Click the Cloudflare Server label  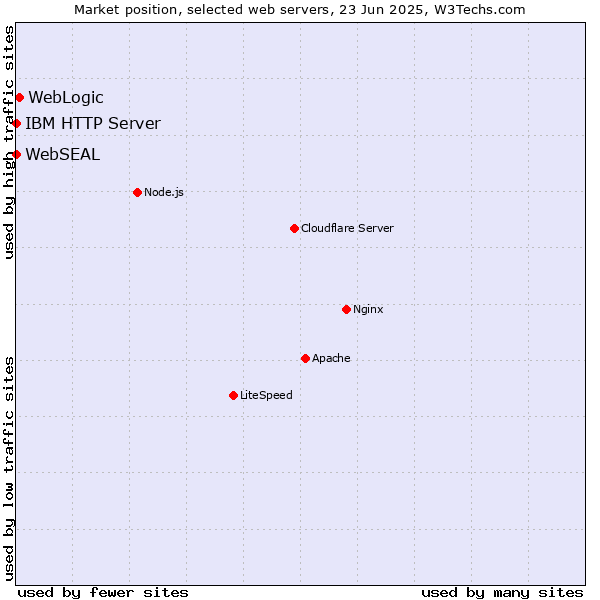click(x=347, y=228)
